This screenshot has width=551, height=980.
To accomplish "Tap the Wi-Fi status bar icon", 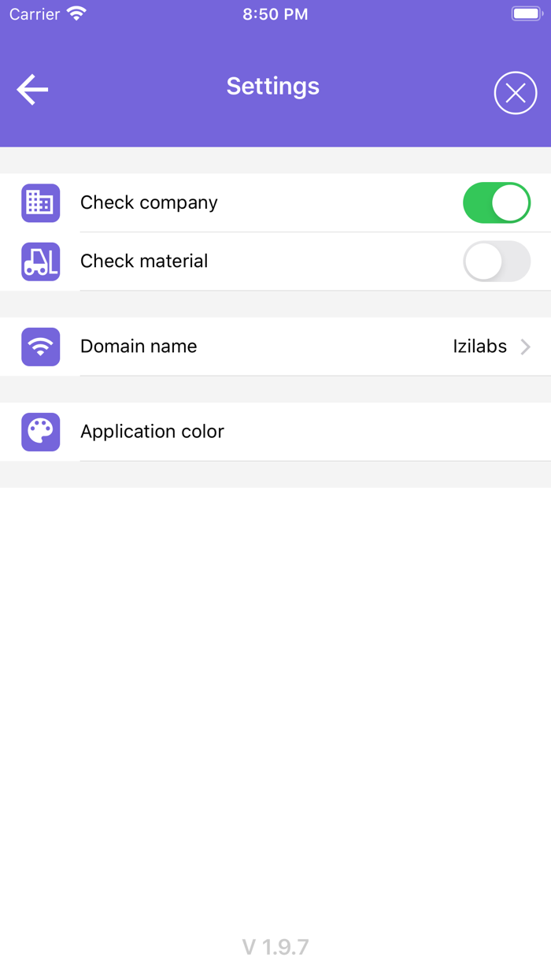I will pos(76,14).
